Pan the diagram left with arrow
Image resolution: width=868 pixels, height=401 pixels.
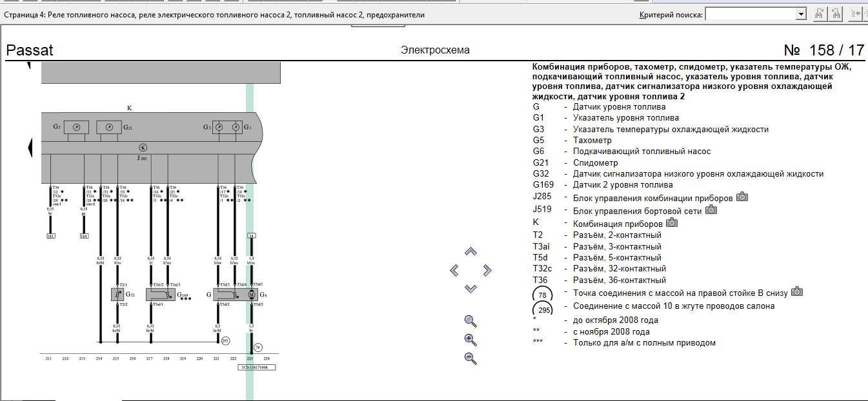point(454,270)
